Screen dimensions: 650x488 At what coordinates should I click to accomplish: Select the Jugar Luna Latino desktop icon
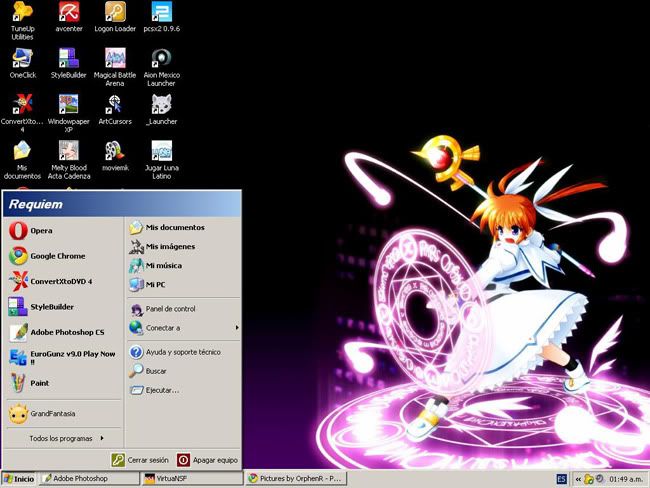click(162, 160)
